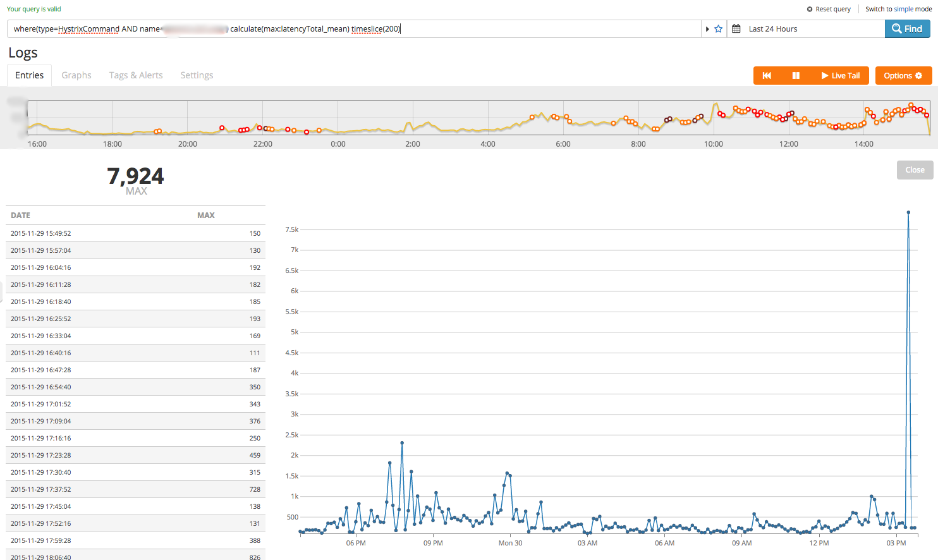
Task: Start Live Tail
Action: [840, 76]
